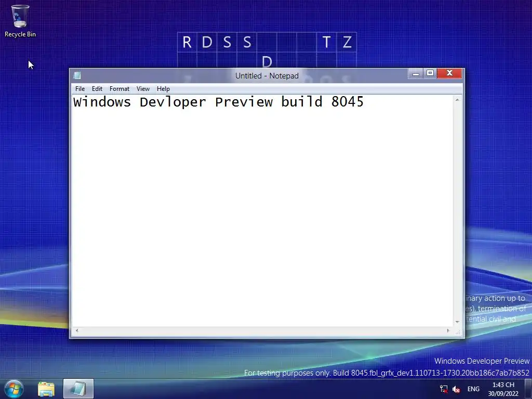Click in the Notepad text after 8045

pos(365,102)
